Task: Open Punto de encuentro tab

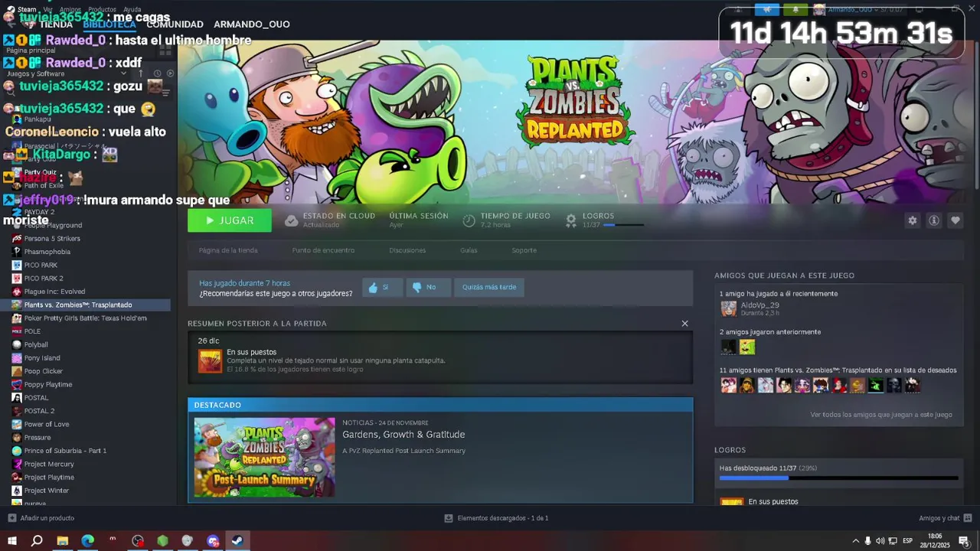Action: coord(323,250)
